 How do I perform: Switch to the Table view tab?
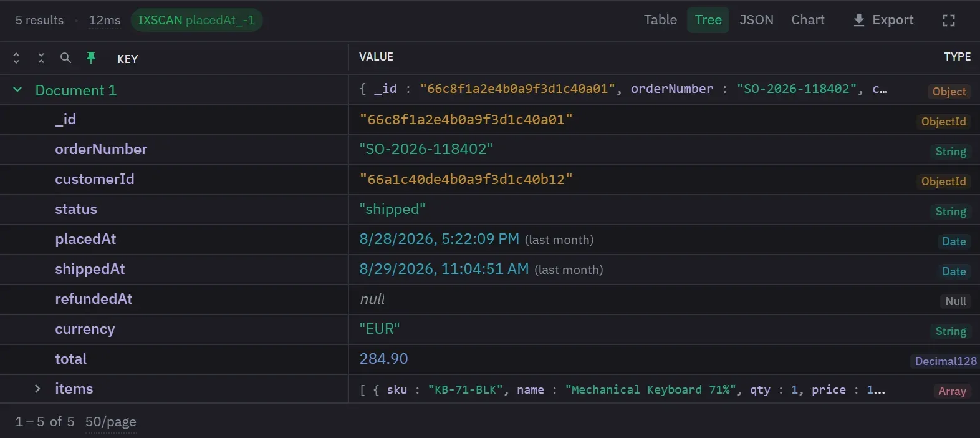pos(660,20)
